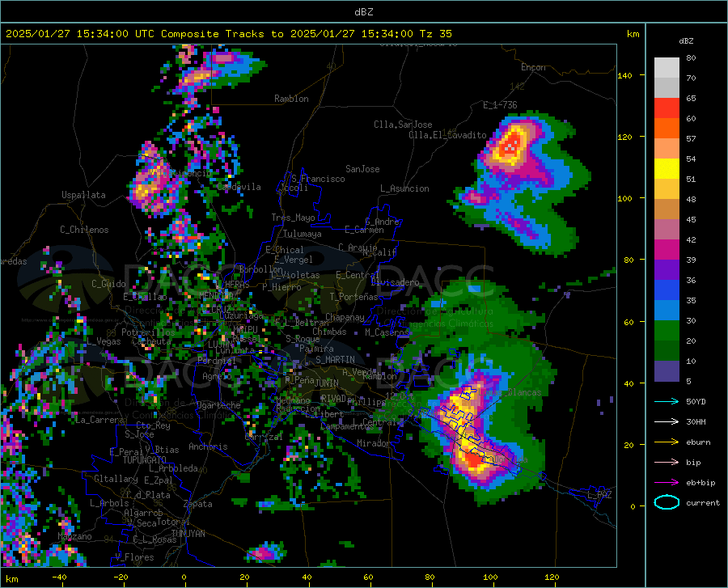Click the dBZ heading above the color scale
The height and width of the screenshot is (588, 728).
coord(686,40)
